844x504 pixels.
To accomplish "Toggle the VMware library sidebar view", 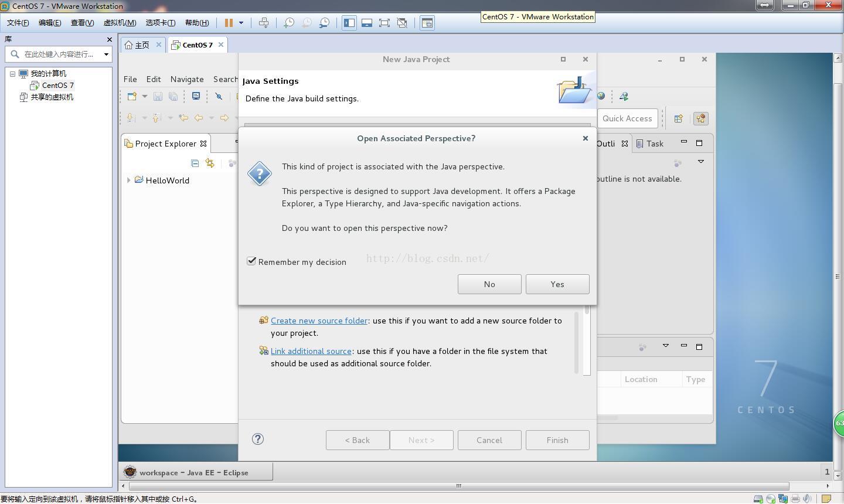I will tap(349, 23).
